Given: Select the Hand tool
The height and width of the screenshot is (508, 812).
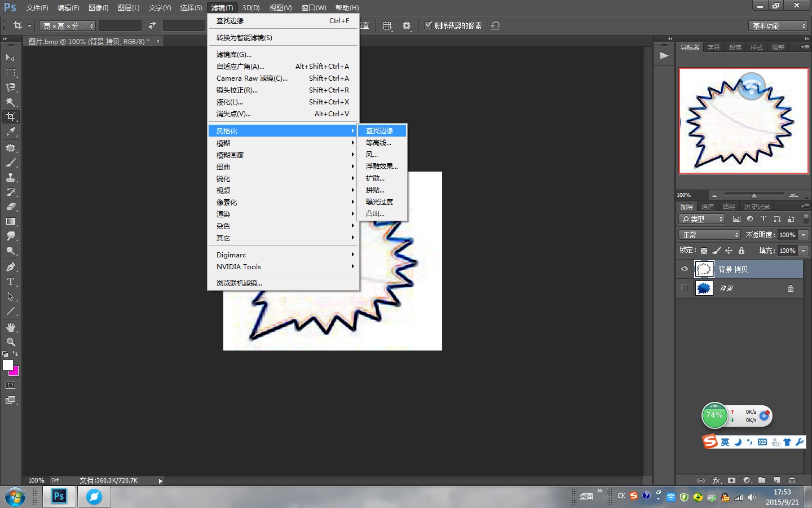Looking at the screenshot, I should [x=11, y=327].
